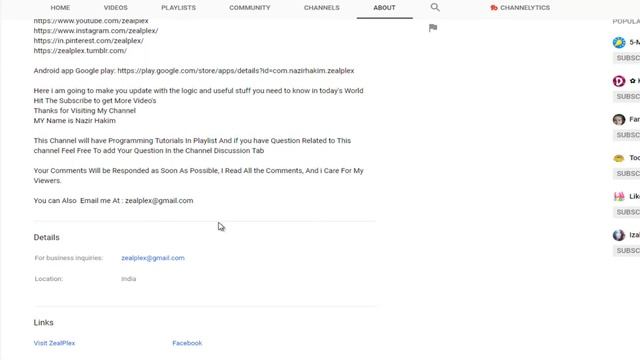Select the Channels tab
The height and width of the screenshot is (360, 640).
tap(322, 8)
